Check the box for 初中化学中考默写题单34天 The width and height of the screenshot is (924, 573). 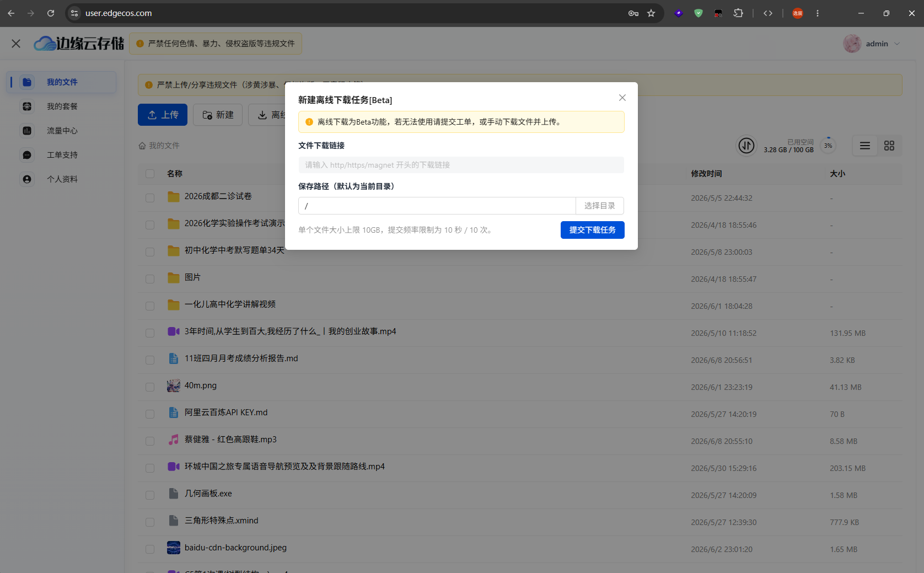coord(150,252)
